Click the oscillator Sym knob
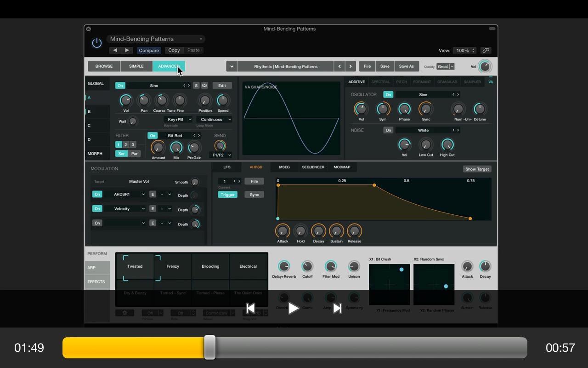This screenshot has height=368, width=588. pos(383,109)
